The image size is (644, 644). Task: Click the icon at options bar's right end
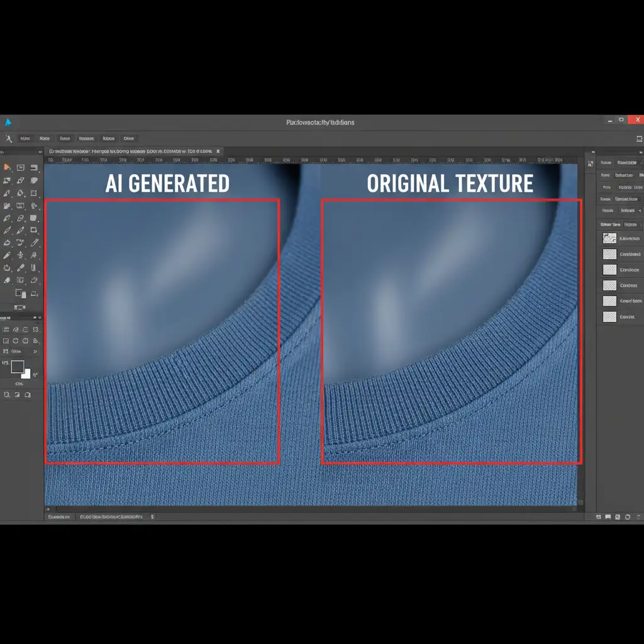click(640, 138)
